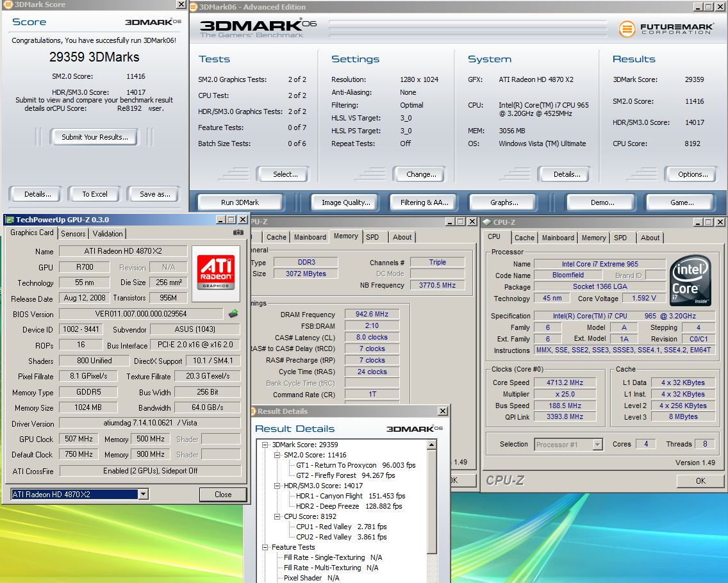Screen dimensions: 728x583
Task: Click the GPU-Z screenshot camera icon
Action: click(238, 233)
